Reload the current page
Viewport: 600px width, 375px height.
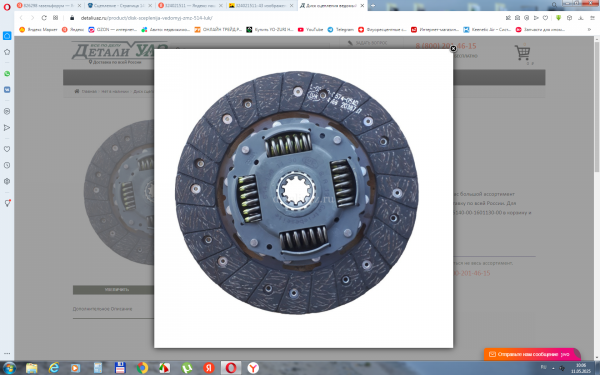point(44,18)
